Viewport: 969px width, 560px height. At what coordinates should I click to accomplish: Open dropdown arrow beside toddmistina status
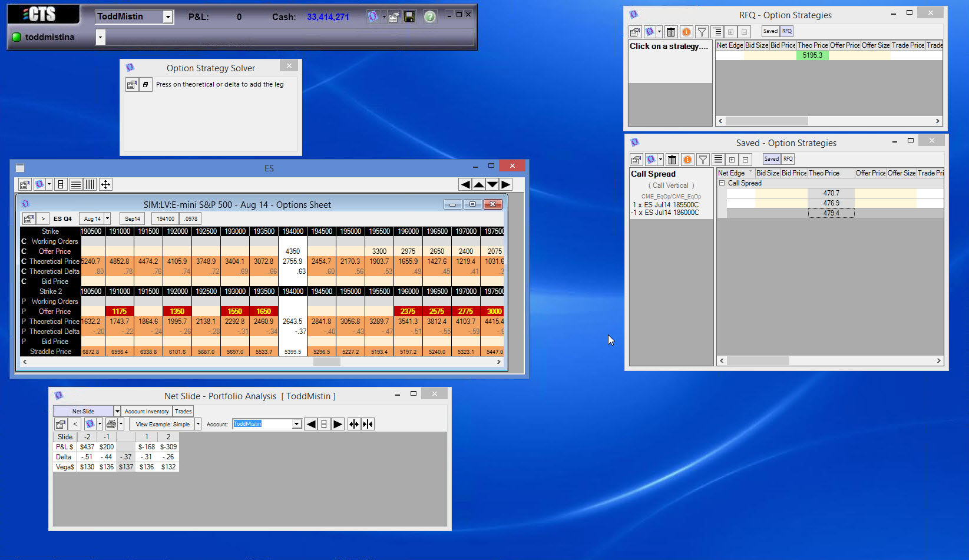tap(101, 37)
